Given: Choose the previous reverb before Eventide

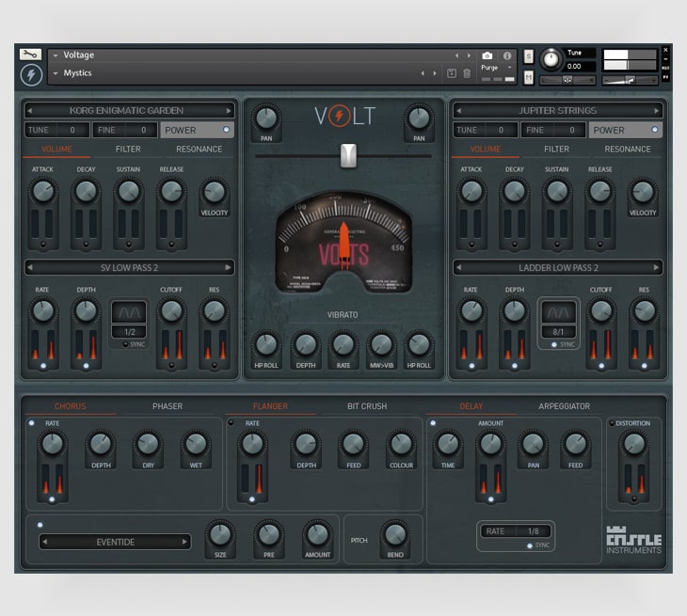Looking at the screenshot, I should [x=44, y=542].
